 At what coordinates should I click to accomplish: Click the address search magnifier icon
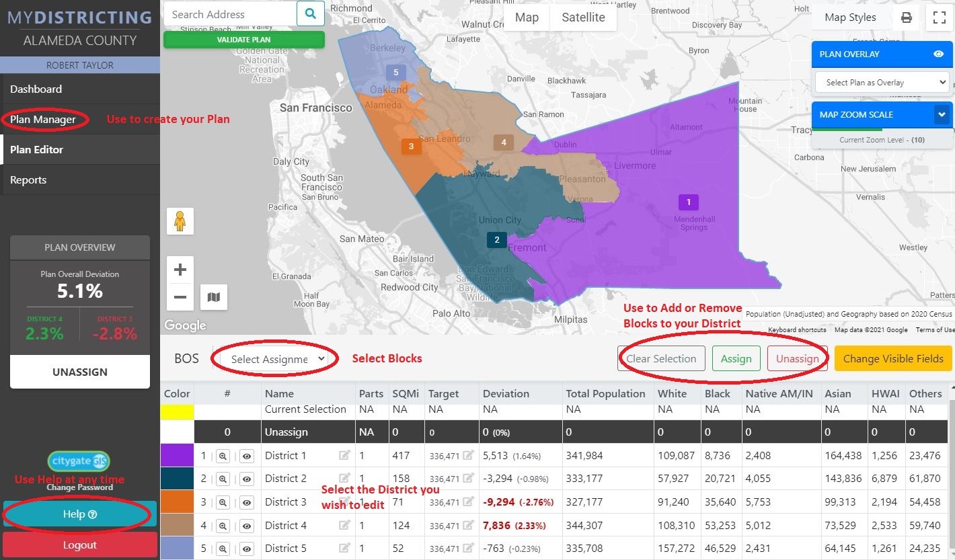coord(311,13)
